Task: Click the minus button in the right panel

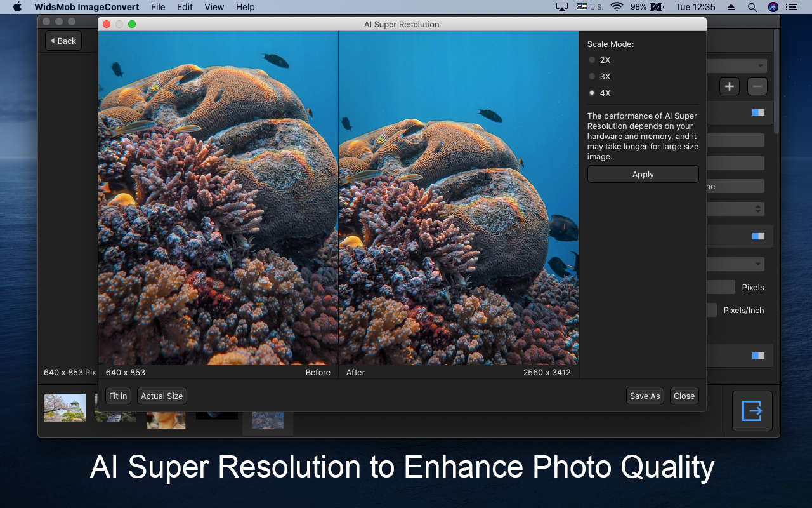Action: (x=757, y=86)
